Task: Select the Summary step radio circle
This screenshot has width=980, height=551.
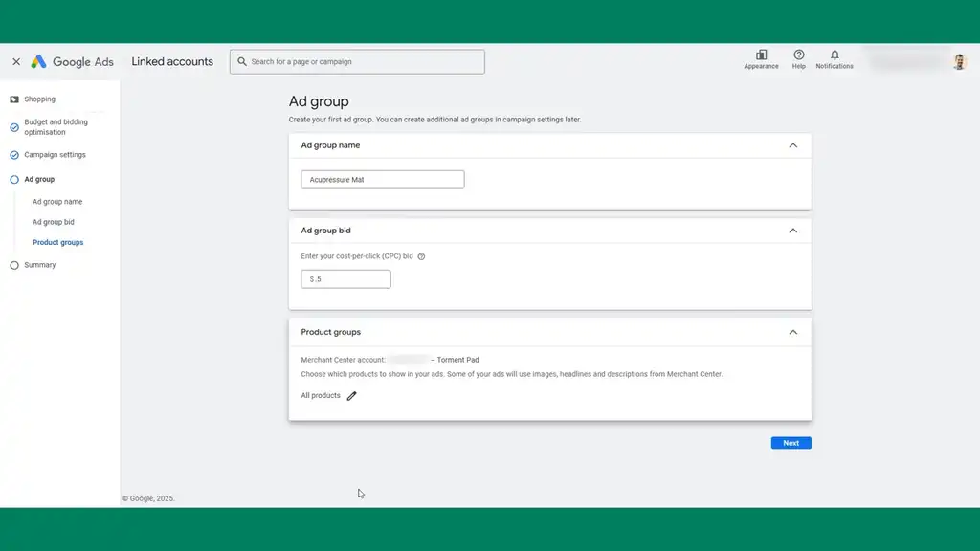Action: pyautogui.click(x=12, y=265)
